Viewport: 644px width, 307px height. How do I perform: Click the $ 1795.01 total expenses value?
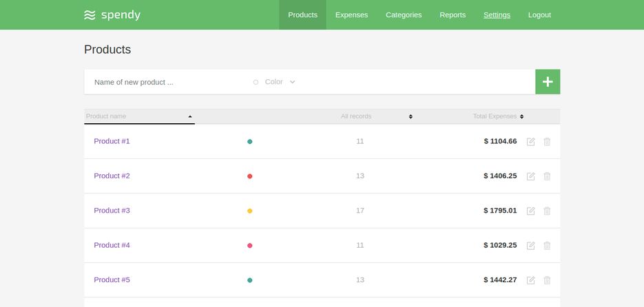pyautogui.click(x=500, y=211)
